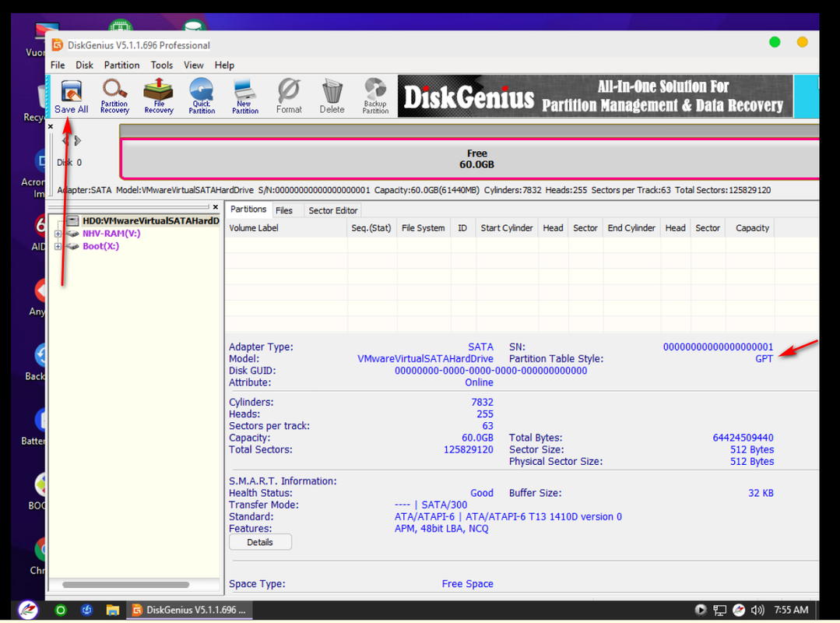Open Backup Partition from the toolbar
840x623 pixels.
click(x=375, y=97)
